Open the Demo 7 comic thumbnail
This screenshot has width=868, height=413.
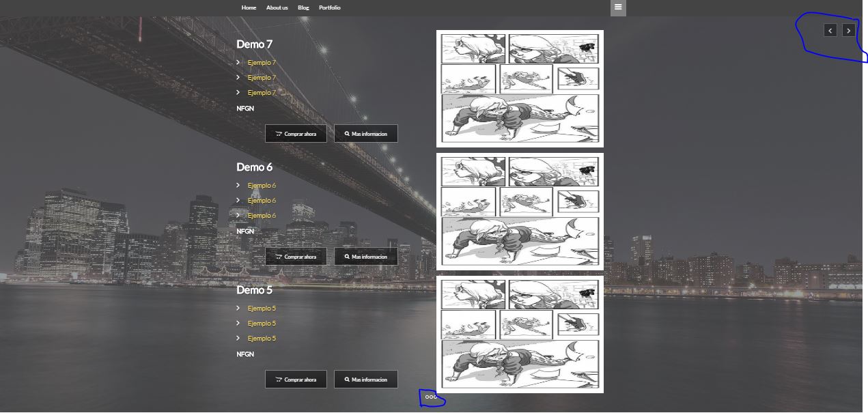tap(520, 89)
